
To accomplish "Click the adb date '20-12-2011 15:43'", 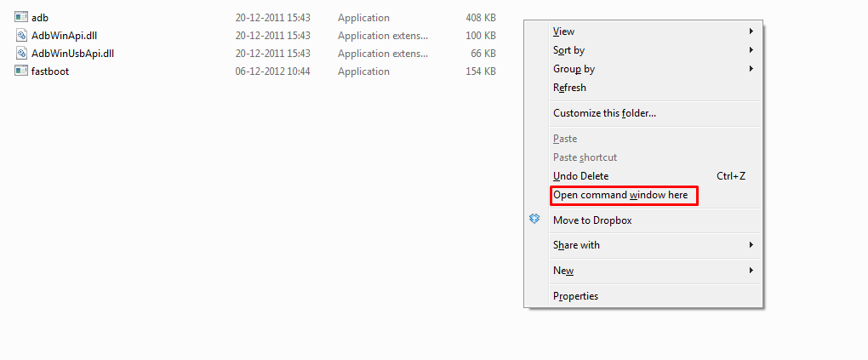I will tap(273, 18).
